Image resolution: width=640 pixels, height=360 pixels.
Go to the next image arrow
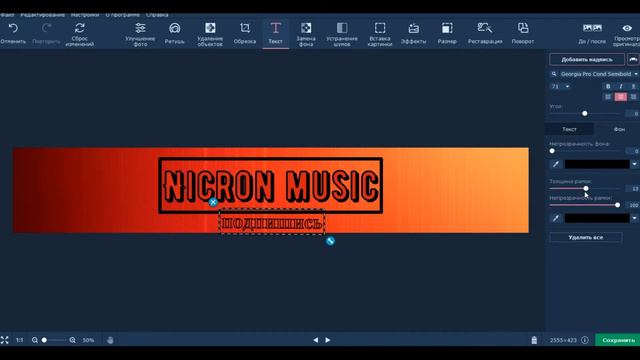pyautogui.click(x=328, y=340)
